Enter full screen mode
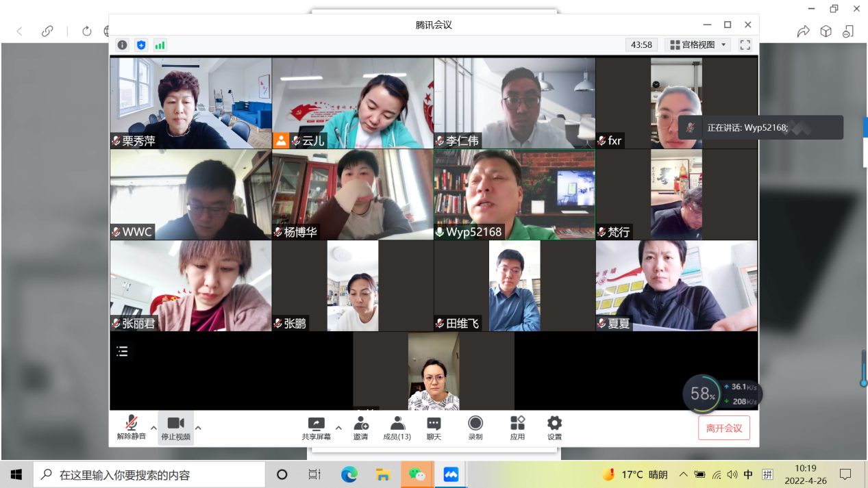 pos(745,45)
